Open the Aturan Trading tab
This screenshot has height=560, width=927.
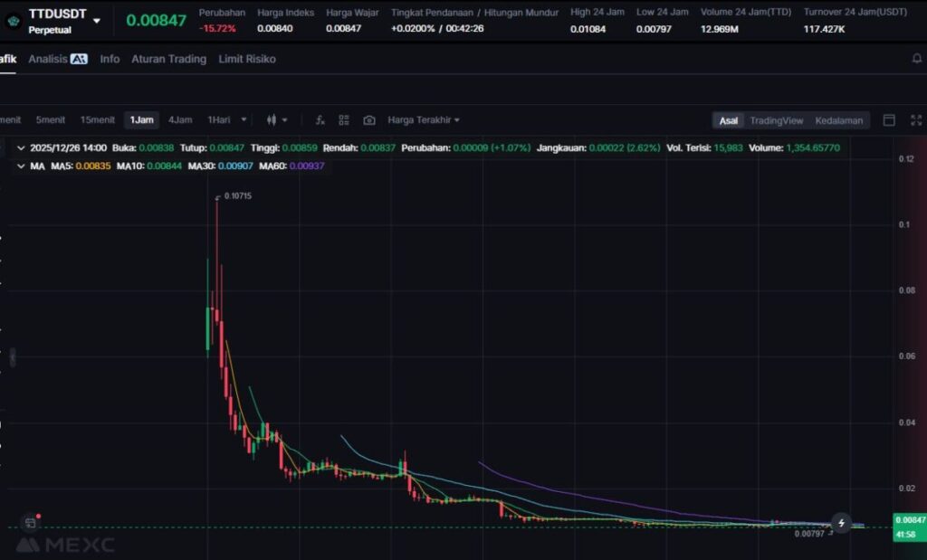pos(168,59)
